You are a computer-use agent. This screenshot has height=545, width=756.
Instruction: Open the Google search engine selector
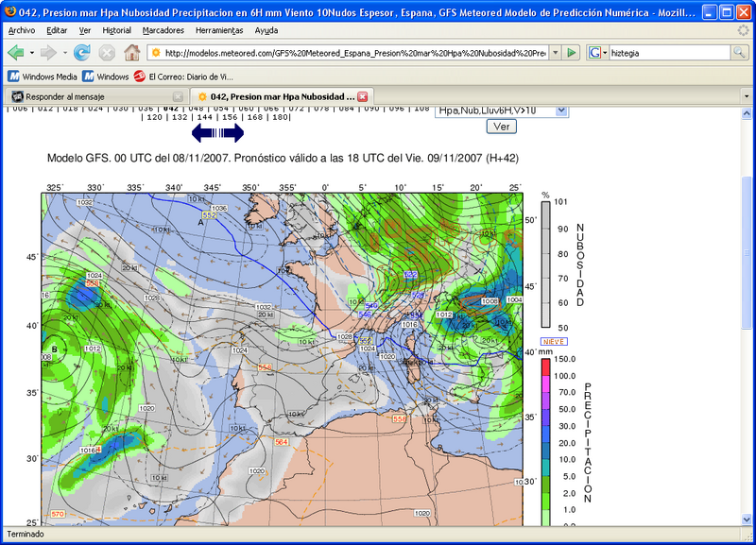pos(597,53)
